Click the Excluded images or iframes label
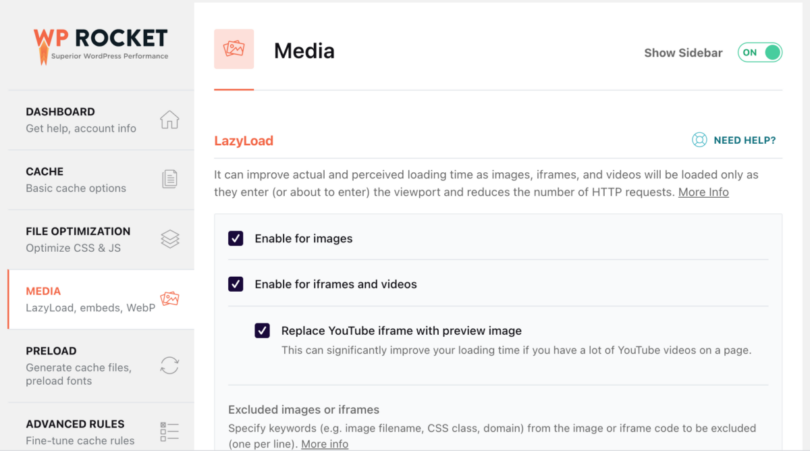The height and width of the screenshot is (451, 810). click(x=304, y=410)
